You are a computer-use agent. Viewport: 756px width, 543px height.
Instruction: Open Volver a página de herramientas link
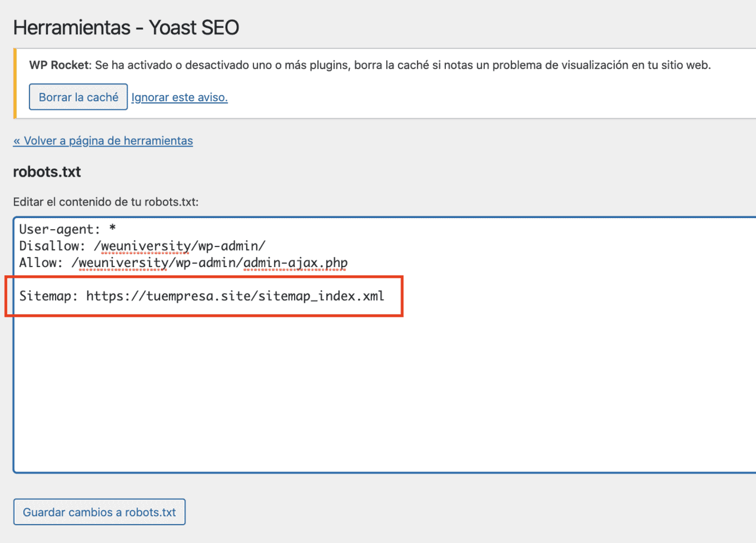click(103, 141)
